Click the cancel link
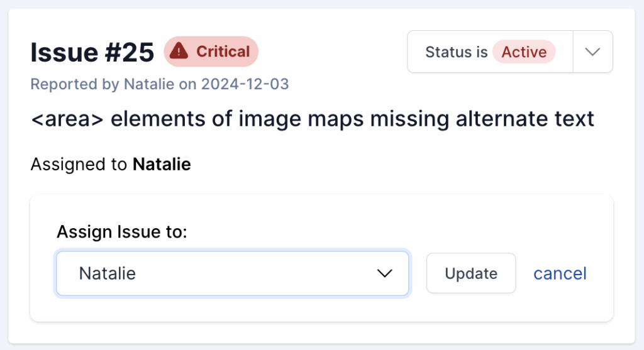Screen dimensions: 644x350 560,273
